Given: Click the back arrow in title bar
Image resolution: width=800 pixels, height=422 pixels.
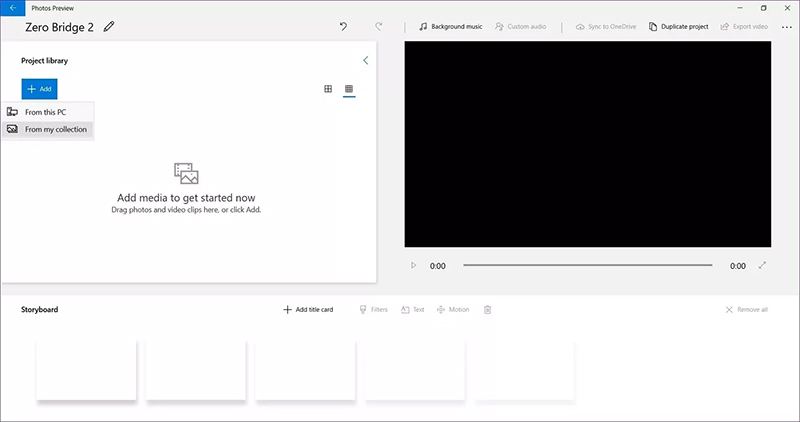Looking at the screenshot, I should click(11, 7).
